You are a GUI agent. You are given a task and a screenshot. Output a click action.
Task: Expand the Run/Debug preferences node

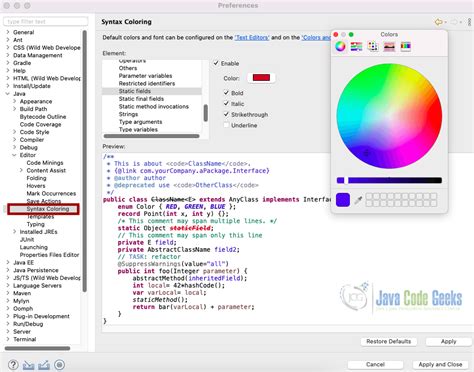pos(8,324)
